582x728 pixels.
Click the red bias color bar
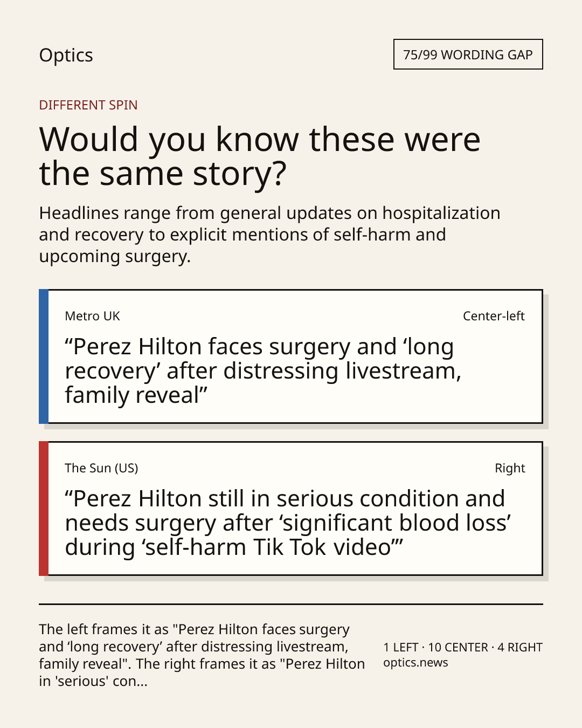44,509
